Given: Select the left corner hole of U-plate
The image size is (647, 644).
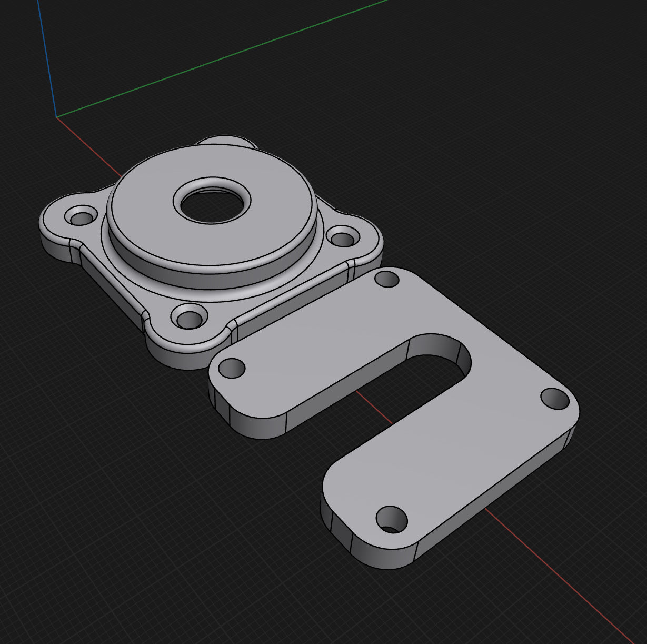Looking at the screenshot, I should 232,368.
